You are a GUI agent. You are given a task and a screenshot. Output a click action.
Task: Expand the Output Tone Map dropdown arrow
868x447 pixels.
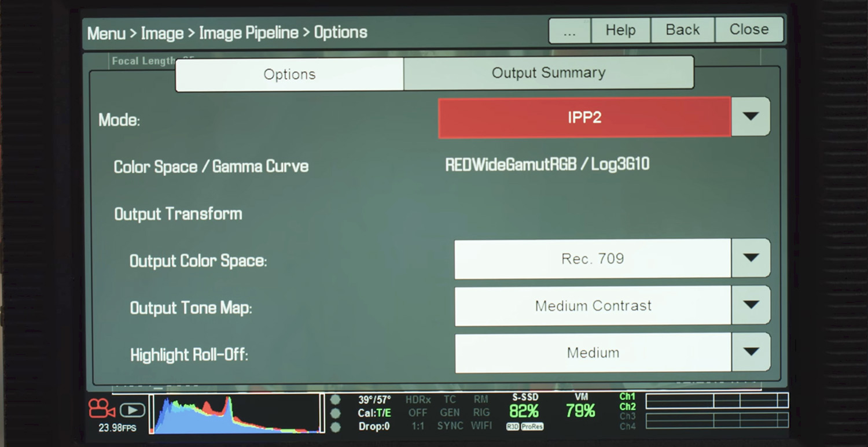(x=751, y=305)
